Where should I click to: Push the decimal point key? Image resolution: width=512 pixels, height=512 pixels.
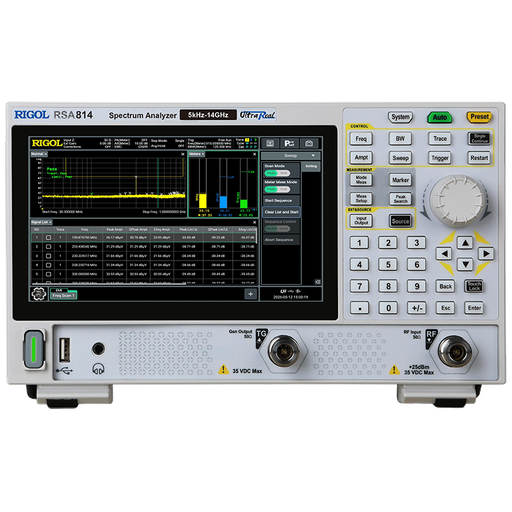click(x=359, y=308)
